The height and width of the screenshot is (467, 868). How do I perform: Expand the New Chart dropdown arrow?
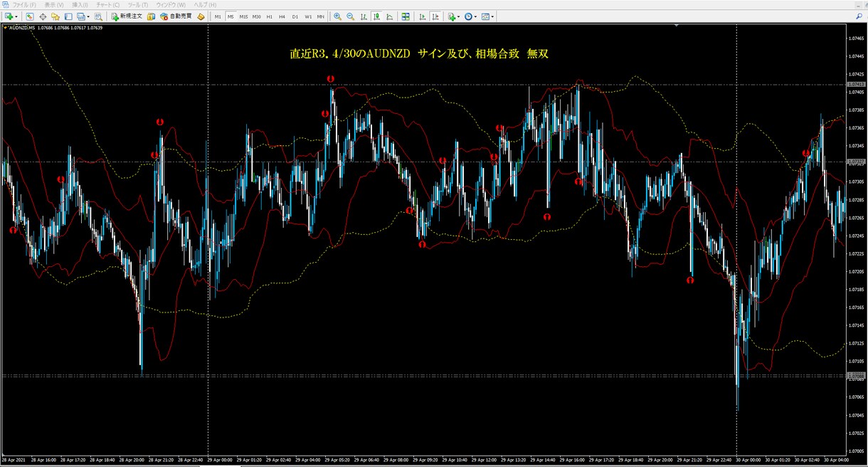(x=16, y=16)
